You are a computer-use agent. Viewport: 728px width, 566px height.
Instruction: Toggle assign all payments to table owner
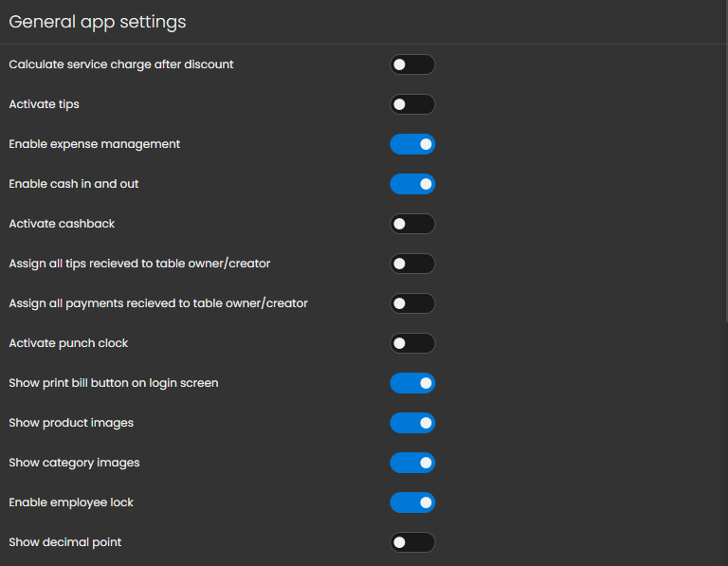412,303
